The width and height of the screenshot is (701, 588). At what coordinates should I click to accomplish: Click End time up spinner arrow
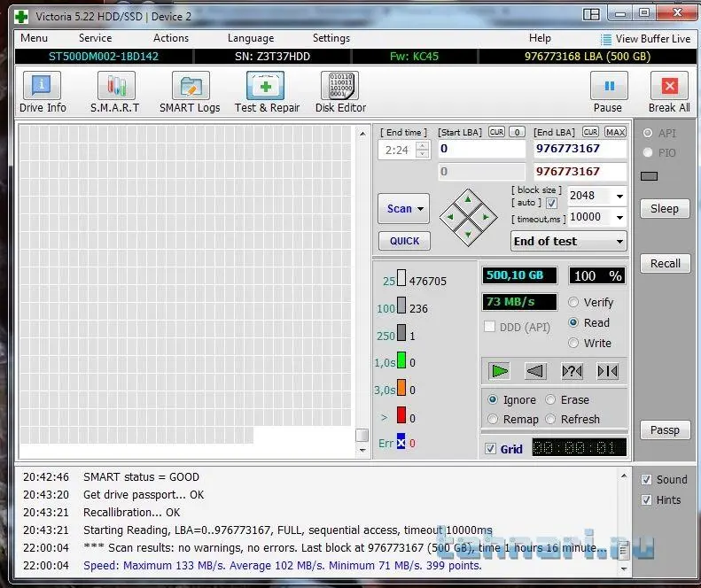[423, 145]
